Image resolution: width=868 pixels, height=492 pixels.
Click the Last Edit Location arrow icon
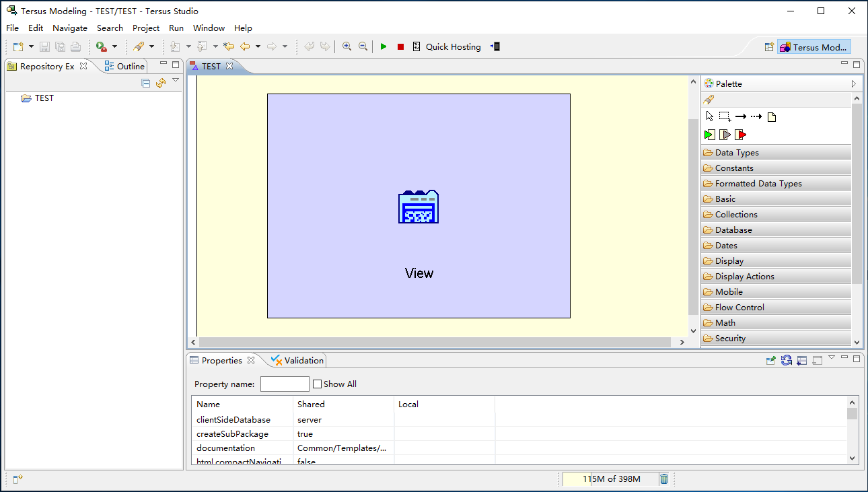[x=228, y=46]
